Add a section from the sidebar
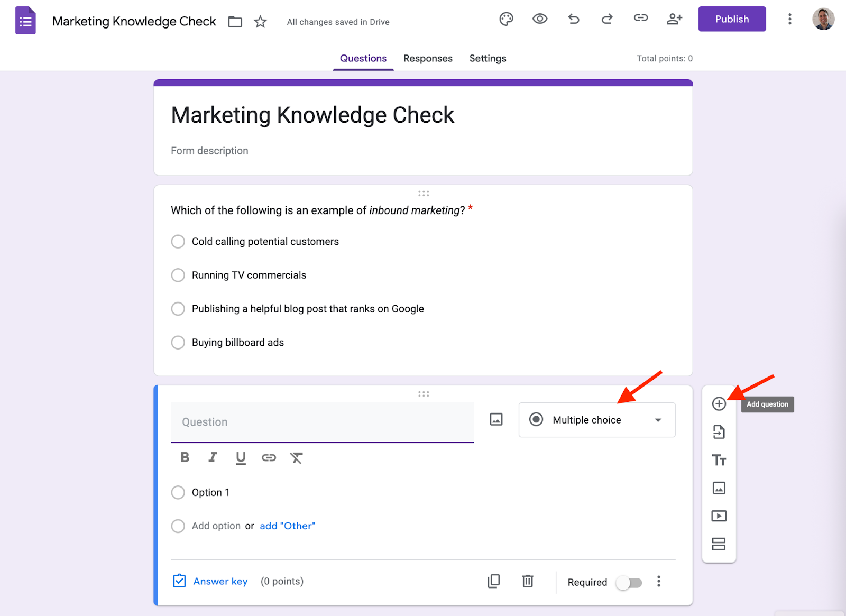This screenshot has height=616, width=846. pos(719,544)
